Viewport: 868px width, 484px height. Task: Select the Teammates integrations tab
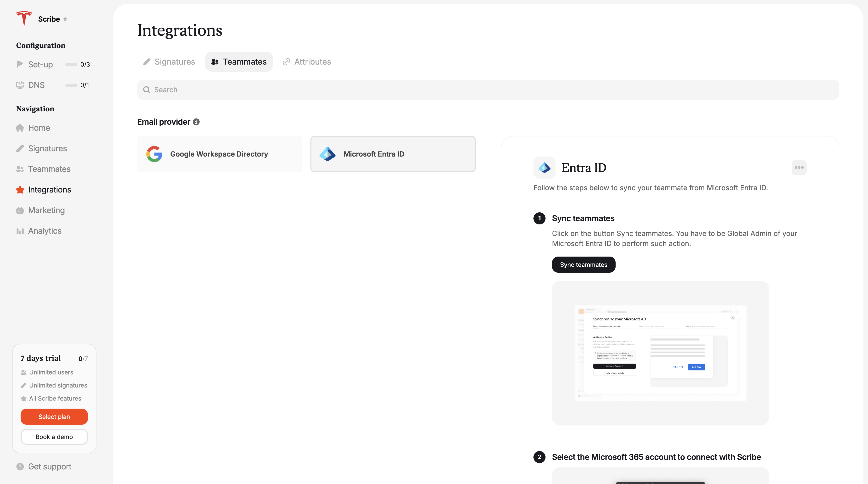(x=239, y=62)
